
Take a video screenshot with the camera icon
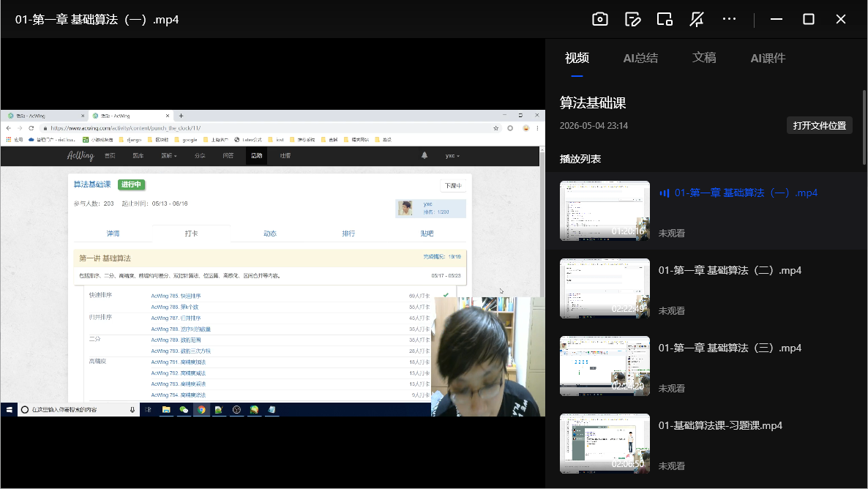tap(600, 19)
